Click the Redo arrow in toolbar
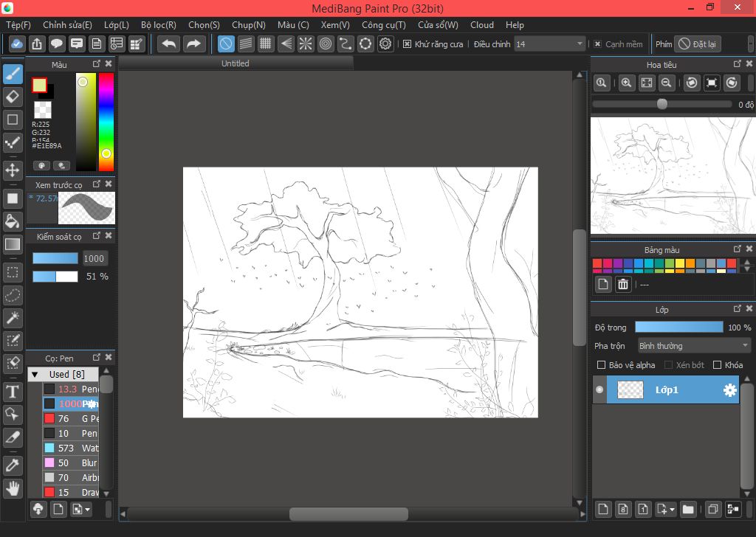The width and height of the screenshot is (756, 537). (193, 44)
